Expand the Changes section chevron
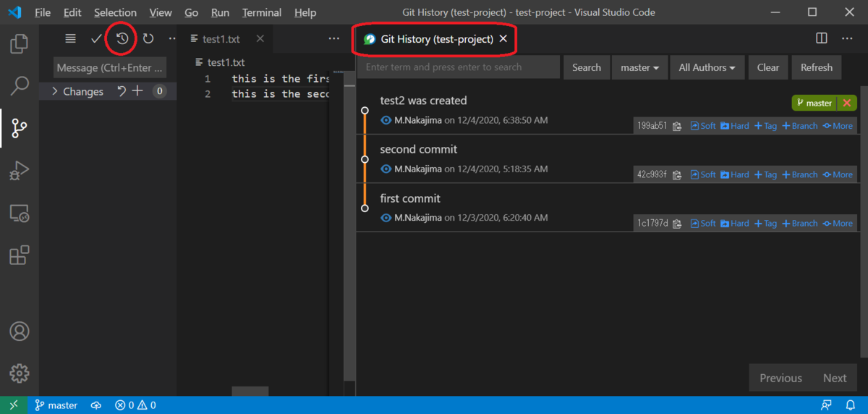The image size is (868, 414). tap(54, 91)
